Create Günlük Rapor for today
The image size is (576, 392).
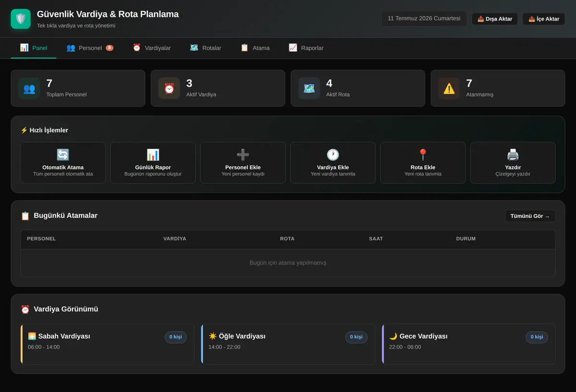(153, 163)
